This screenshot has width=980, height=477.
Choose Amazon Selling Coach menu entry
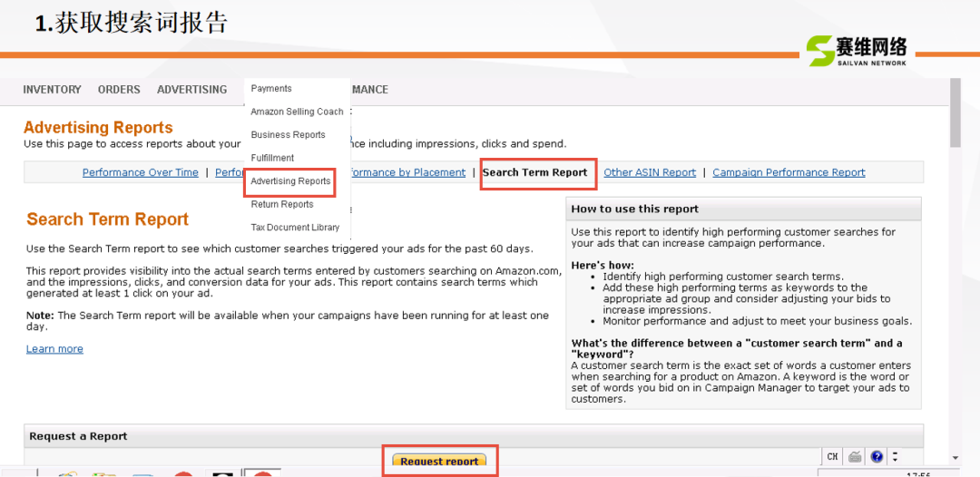297,112
